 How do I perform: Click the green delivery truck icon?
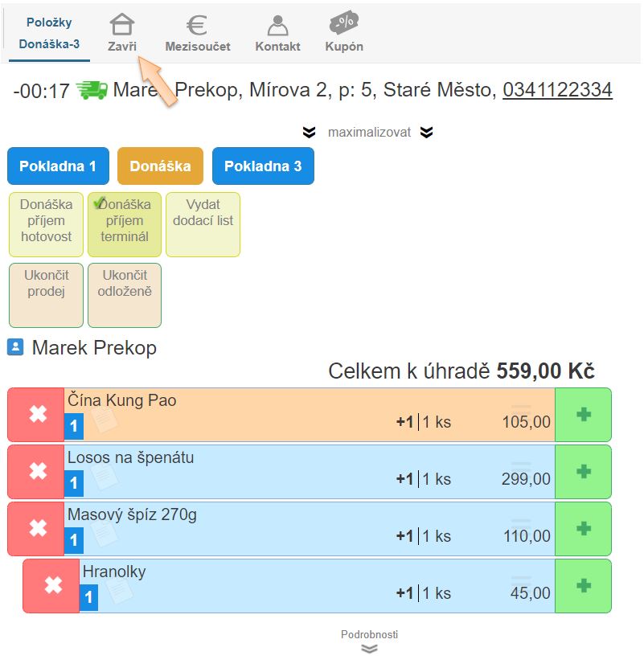[92, 89]
